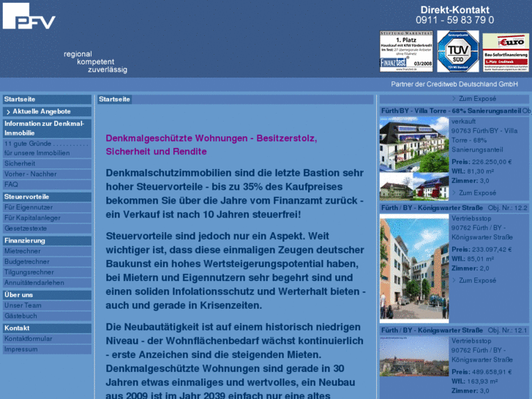The height and width of the screenshot is (399, 532).
Task: Select Finanzierung menu heading
Action: [47, 241]
